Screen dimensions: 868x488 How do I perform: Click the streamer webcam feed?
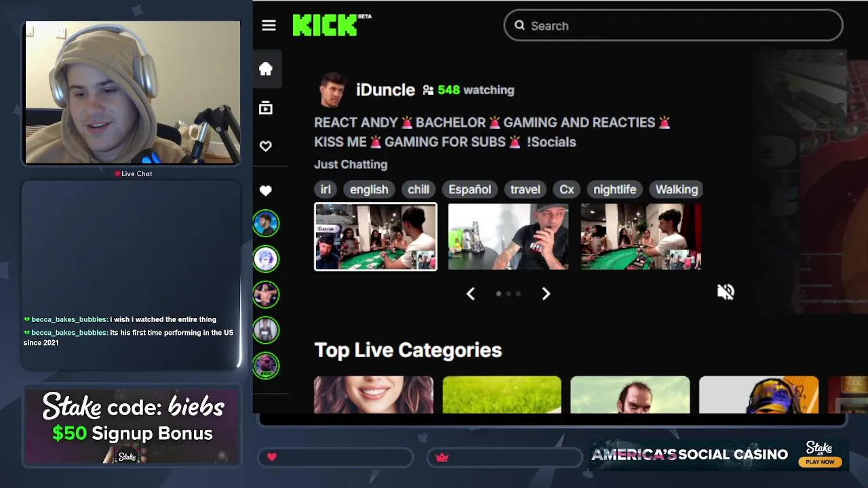click(x=132, y=93)
